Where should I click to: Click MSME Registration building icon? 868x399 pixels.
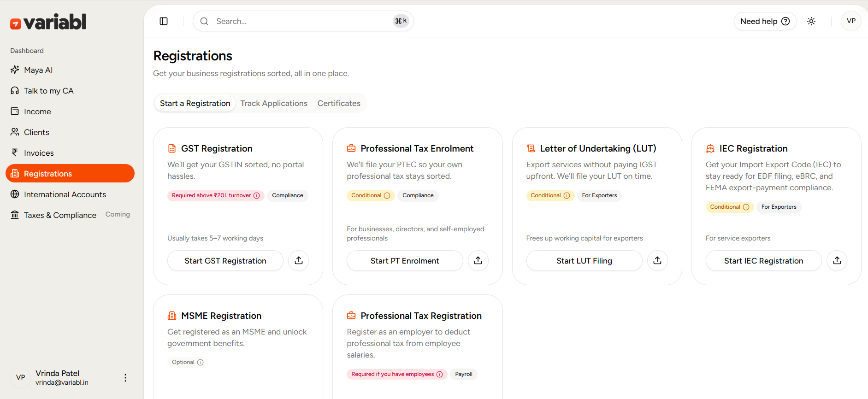172,316
